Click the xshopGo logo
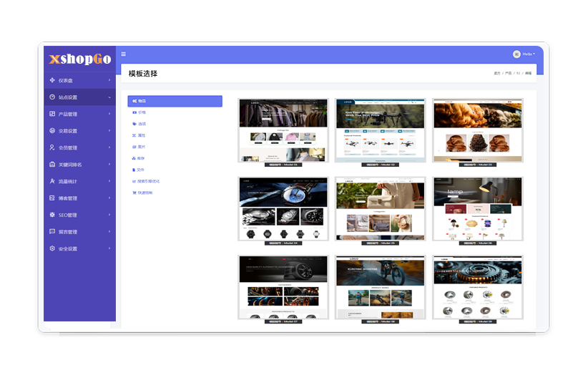Viewport: 588px width, 388px height. click(79, 59)
